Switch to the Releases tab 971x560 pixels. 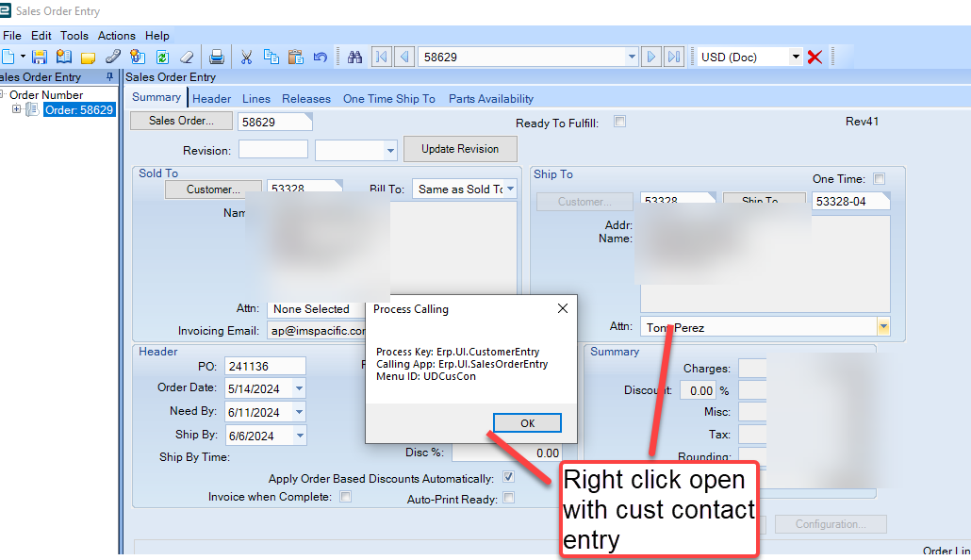(306, 98)
